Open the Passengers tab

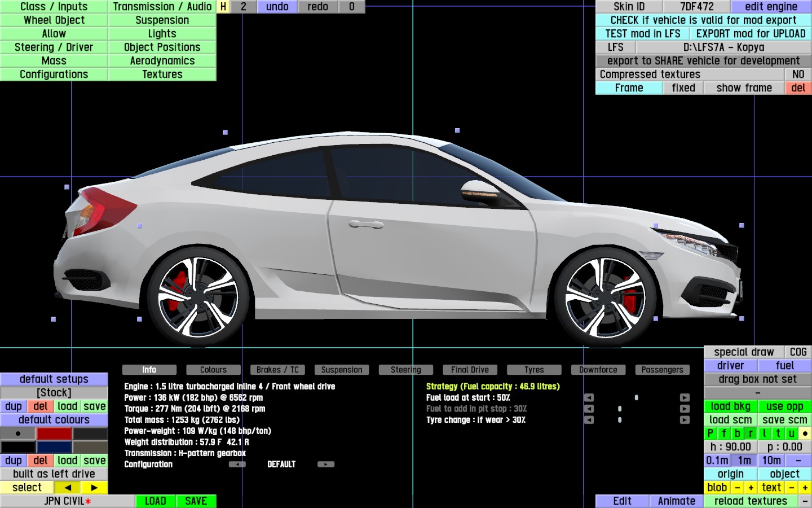coord(662,370)
